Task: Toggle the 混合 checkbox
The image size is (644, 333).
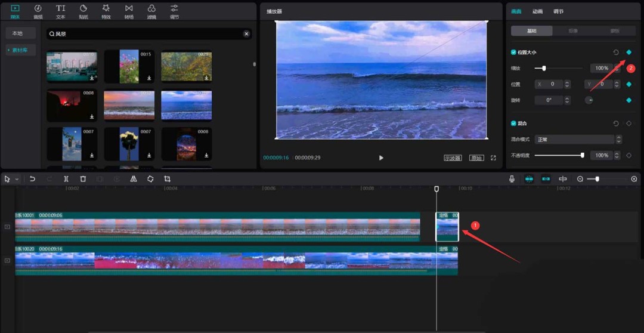Action: coord(513,124)
